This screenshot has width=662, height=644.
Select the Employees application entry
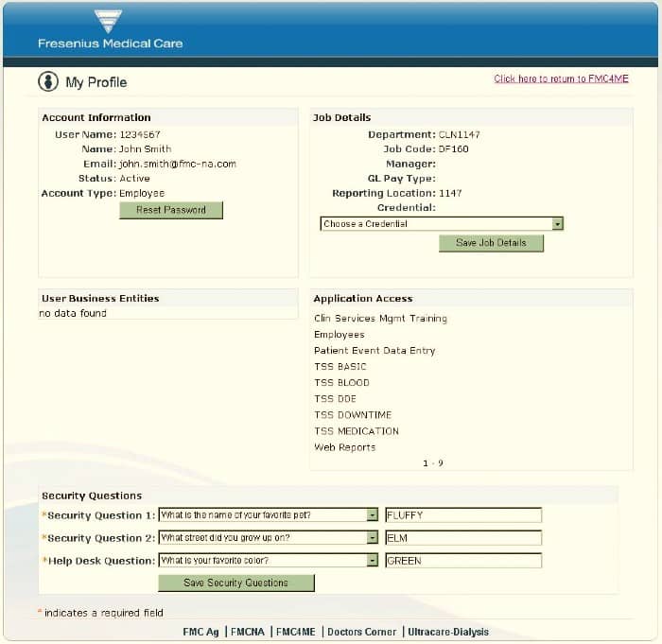[339, 335]
